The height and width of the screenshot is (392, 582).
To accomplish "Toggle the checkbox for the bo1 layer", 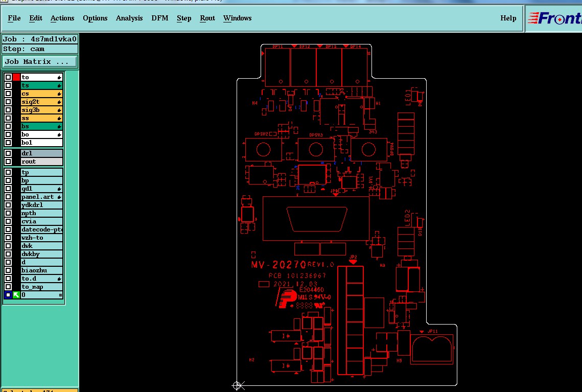I will [8, 143].
